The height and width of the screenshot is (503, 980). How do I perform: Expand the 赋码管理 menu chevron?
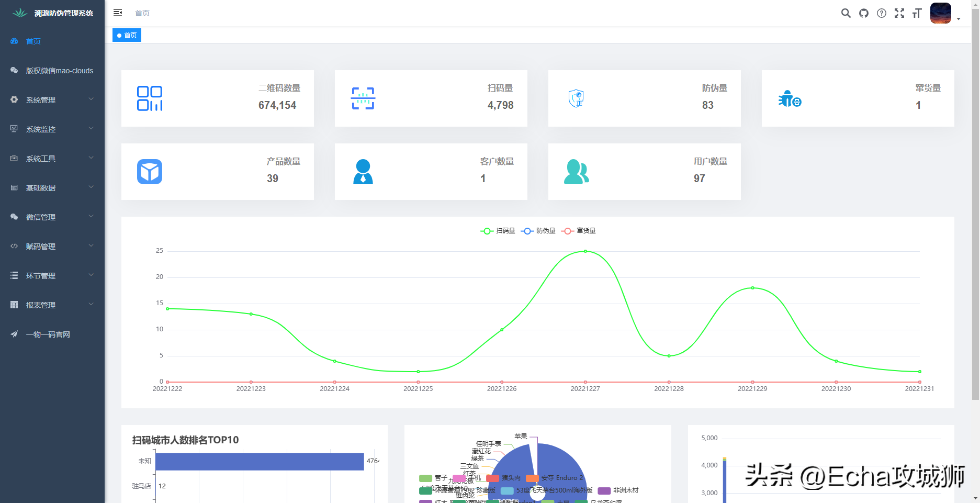[x=91, y=245]
